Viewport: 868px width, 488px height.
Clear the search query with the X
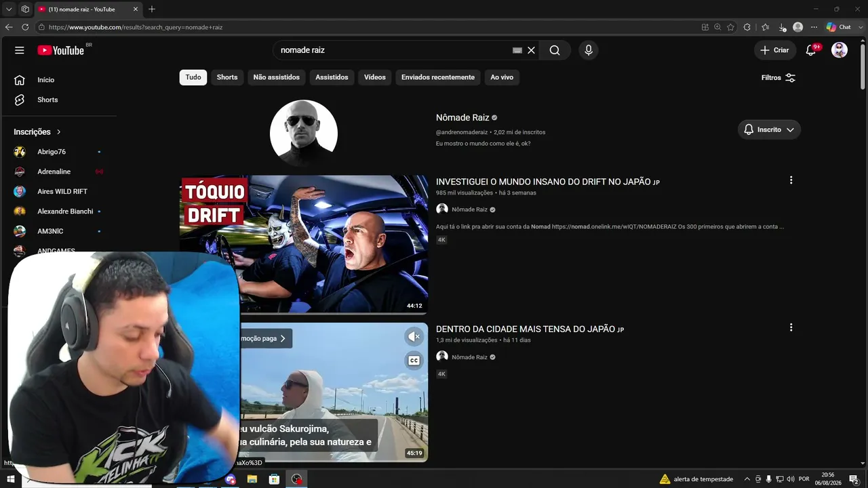pyautogui.click(x=532, y=50)
